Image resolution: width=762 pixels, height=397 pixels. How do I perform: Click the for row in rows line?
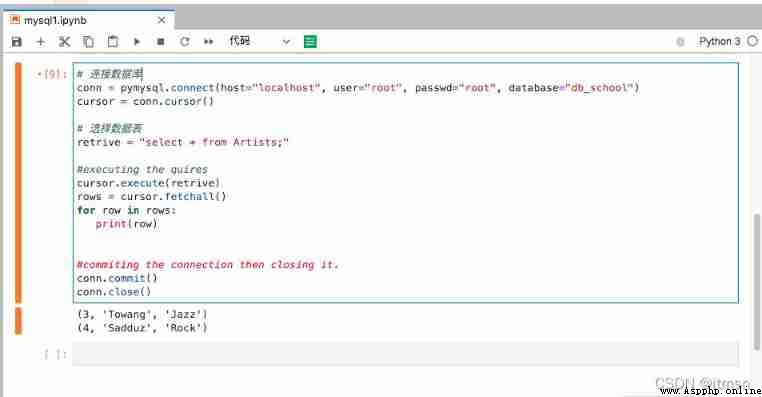[x=126, y=210]
